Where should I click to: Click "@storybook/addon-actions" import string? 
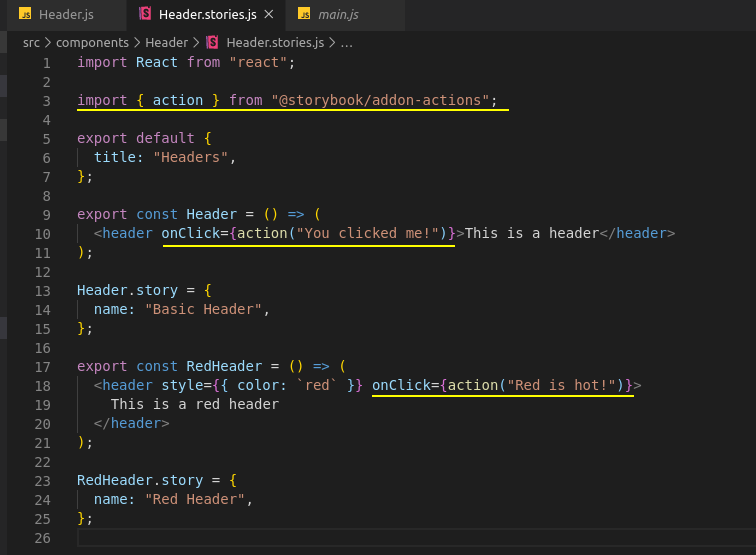[x=380, y=100]
